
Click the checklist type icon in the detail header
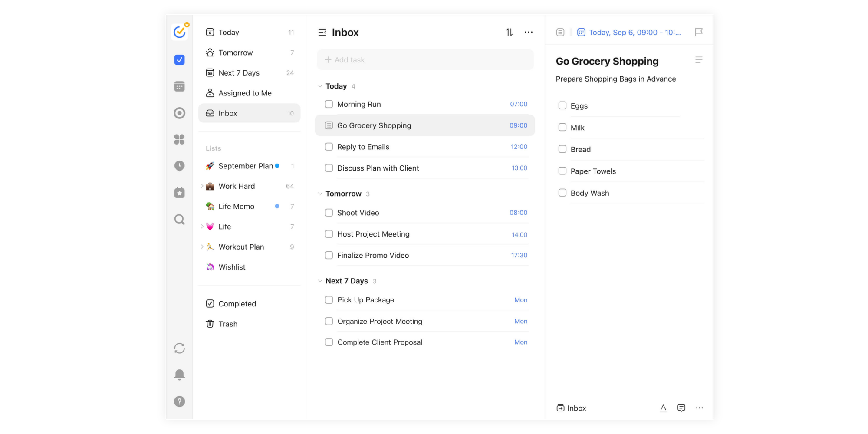click(x=560, y=32)
